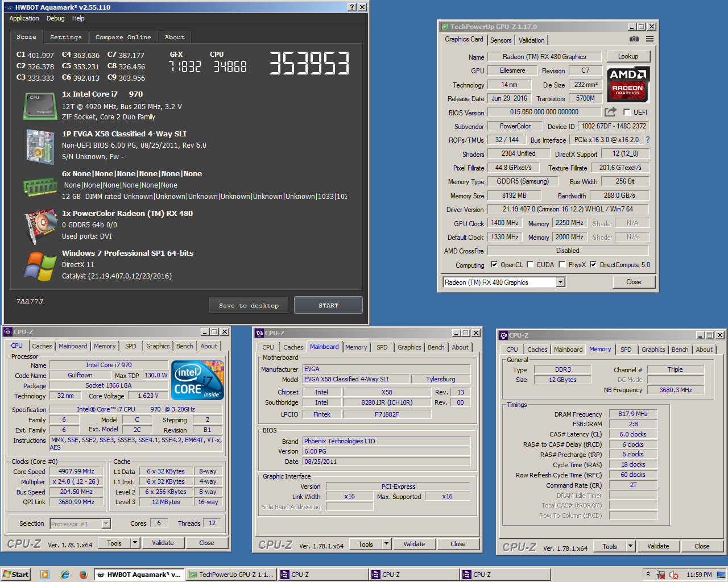Launch Firefox from the taskbar

[83, 575]
